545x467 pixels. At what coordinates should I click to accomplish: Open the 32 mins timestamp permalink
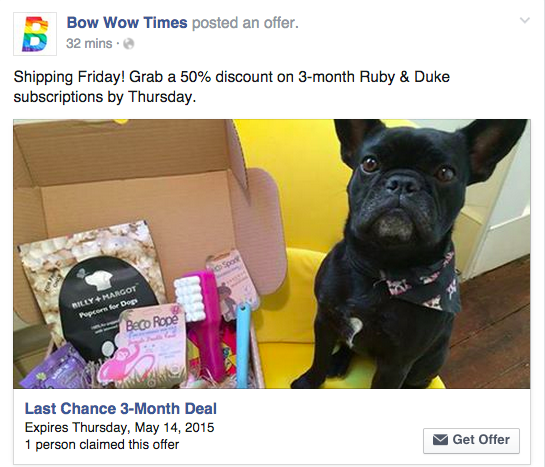(x=89, y=44)
